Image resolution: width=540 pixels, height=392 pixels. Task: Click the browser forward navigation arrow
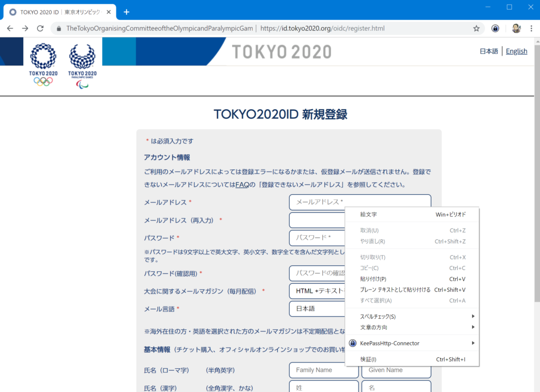(25, 29)
